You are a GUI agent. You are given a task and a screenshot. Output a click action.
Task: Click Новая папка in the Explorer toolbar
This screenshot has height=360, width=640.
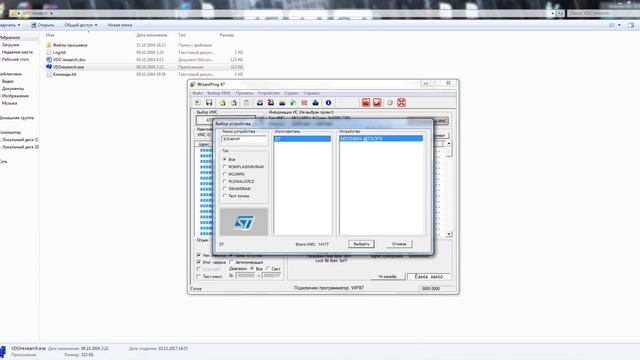[x=120, y=25]
